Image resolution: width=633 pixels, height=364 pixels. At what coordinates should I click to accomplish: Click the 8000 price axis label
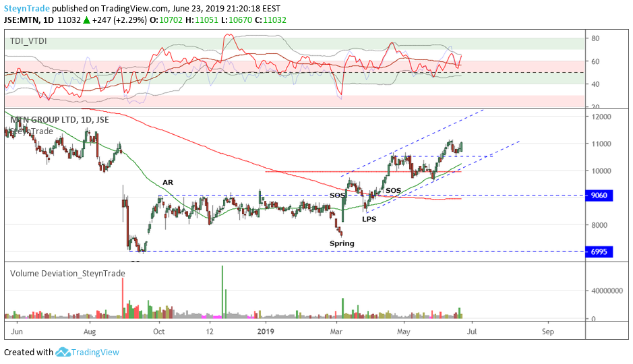coord(599,224)
